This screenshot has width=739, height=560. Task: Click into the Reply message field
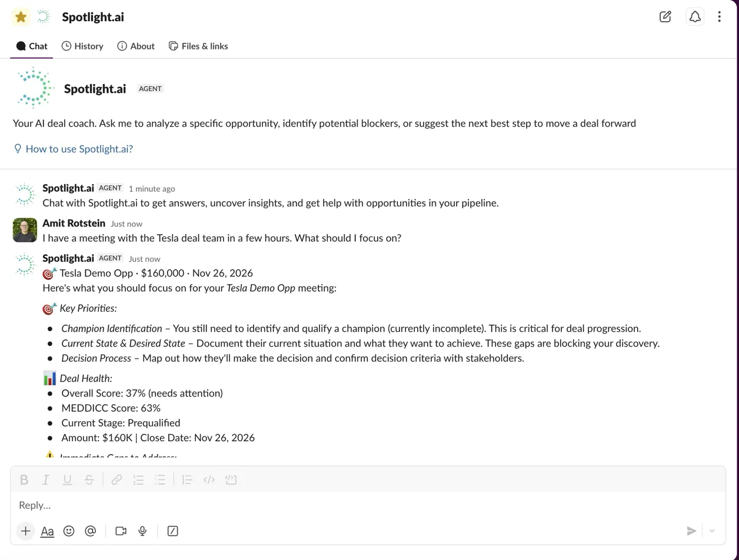click(x=368, y=505)
